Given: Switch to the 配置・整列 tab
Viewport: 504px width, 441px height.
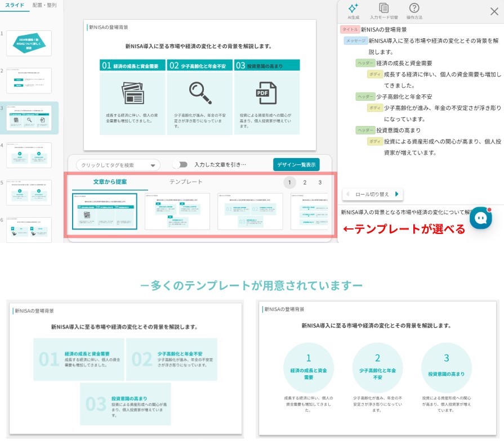Looking at the screenshot, I should click(x=44, y=4).
